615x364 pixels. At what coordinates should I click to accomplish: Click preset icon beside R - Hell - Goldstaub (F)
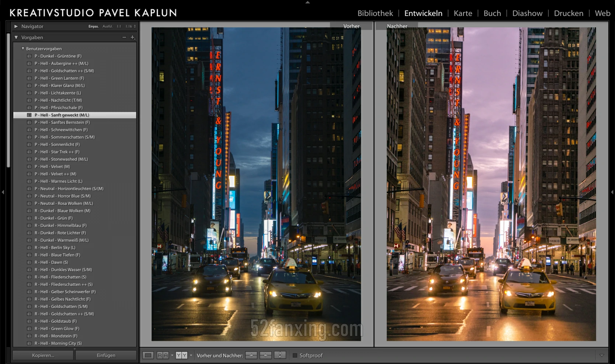[x=29, y=321]
